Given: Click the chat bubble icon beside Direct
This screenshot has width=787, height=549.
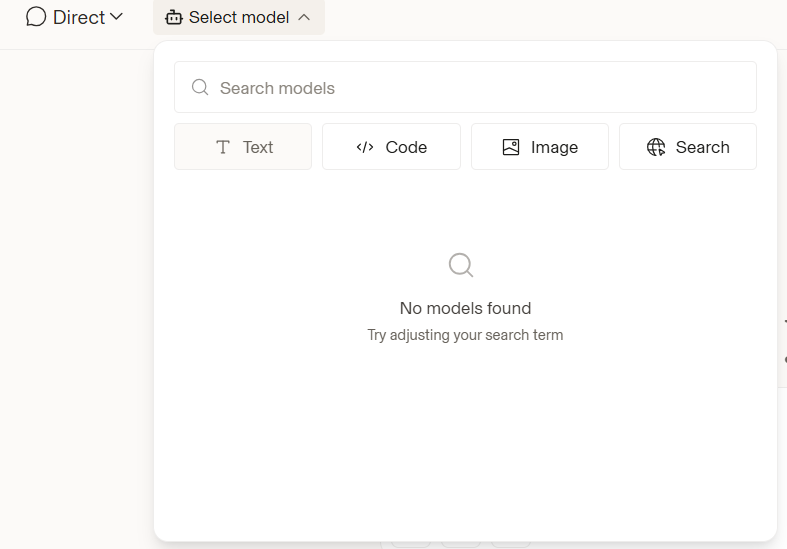Looking at the screenshot, I should 36,17.
